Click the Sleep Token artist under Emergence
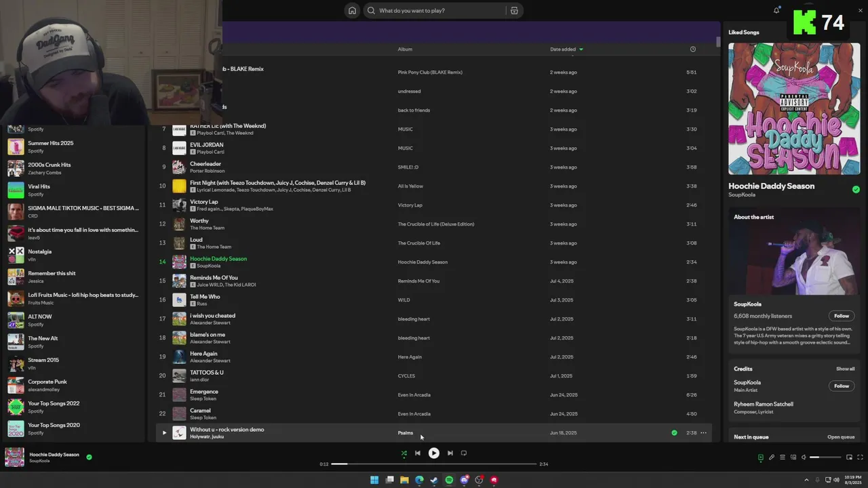 pyautogui.click(x=203, y=399)
